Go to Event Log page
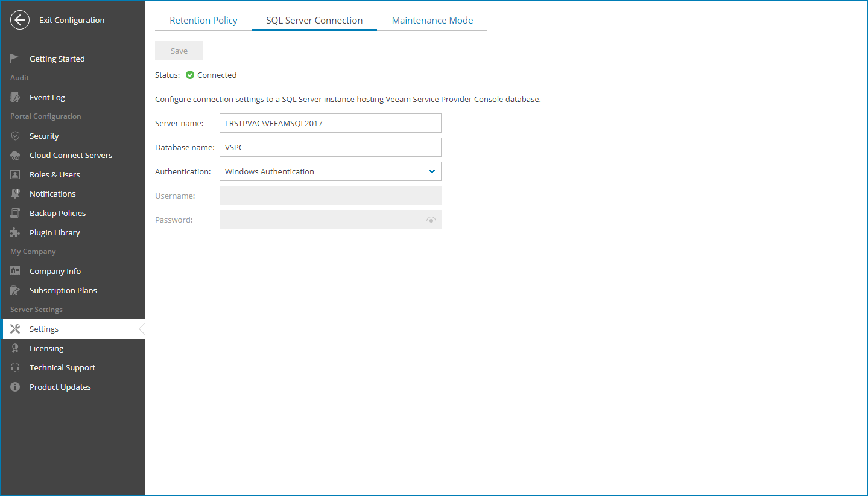Screen dimensions: 868x496 click(73, 97)
